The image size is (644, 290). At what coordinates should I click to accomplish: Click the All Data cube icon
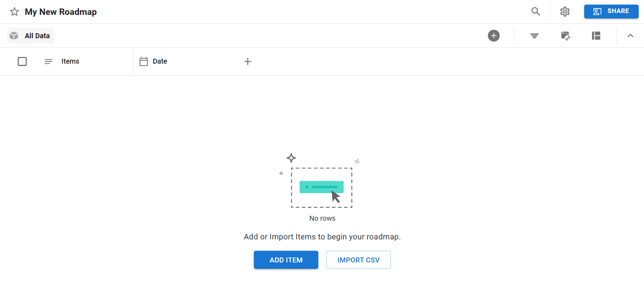pos(14,36)
